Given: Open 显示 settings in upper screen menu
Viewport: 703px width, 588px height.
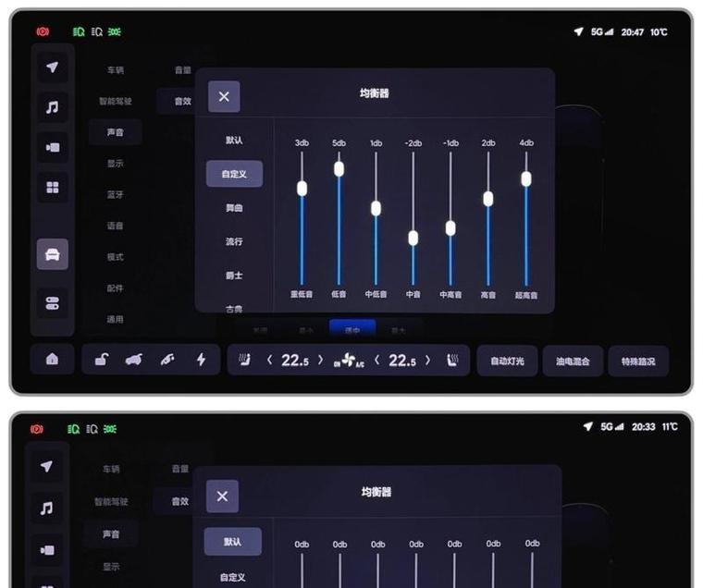Looking at the screenshot, I should (116, 163).
